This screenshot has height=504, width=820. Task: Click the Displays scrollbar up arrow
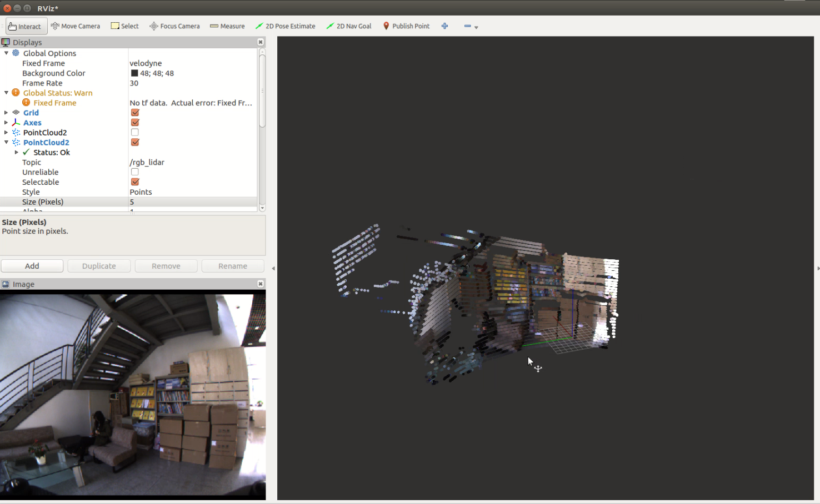click(x=262, y=51)
